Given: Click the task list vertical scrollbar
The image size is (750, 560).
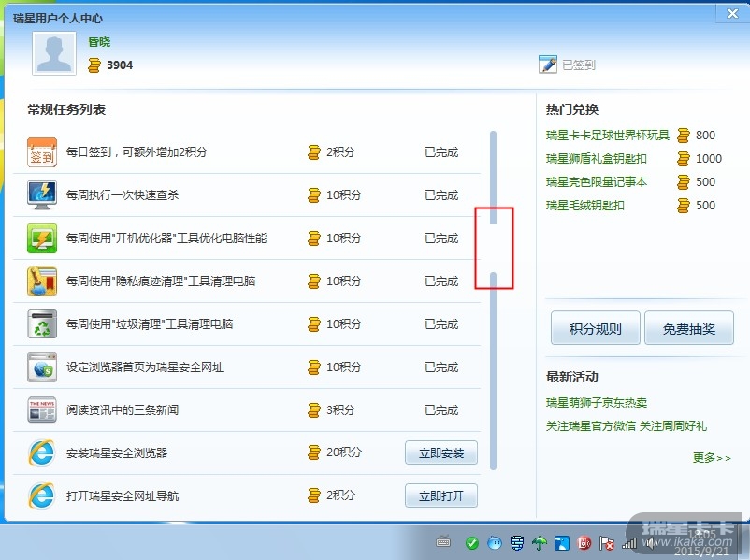Looking at the screenshot, I should click(493, 300).
